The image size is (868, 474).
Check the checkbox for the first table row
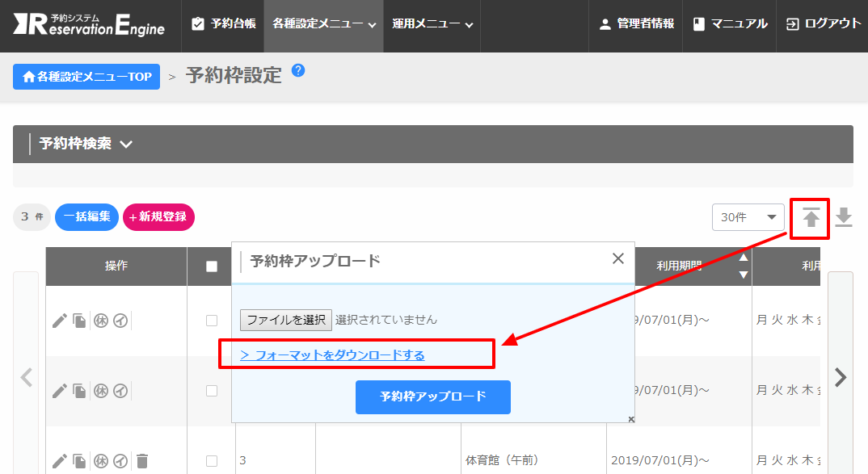(x=212, y=321)
